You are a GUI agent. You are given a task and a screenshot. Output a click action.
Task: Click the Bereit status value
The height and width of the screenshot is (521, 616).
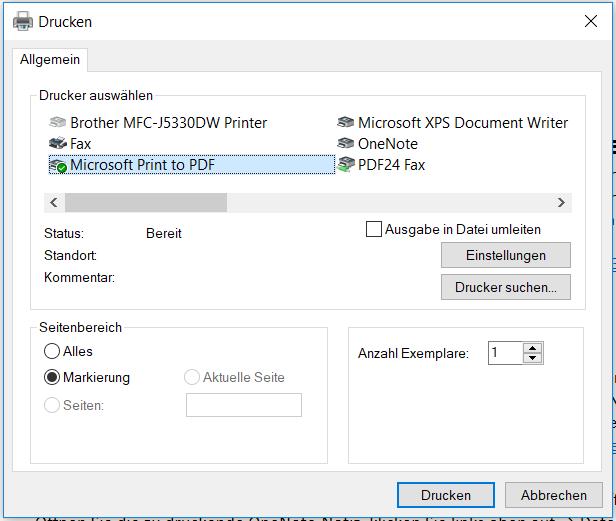pyautogui.click(x=164, y=233)
